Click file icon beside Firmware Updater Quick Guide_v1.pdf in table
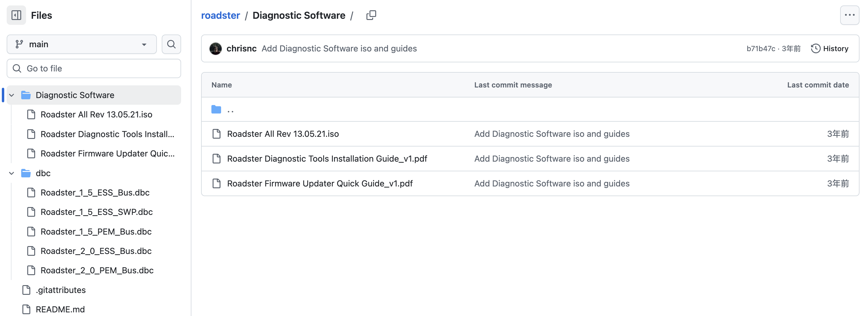The width and height of the screenshot is (868, 316). coord(217,184)
